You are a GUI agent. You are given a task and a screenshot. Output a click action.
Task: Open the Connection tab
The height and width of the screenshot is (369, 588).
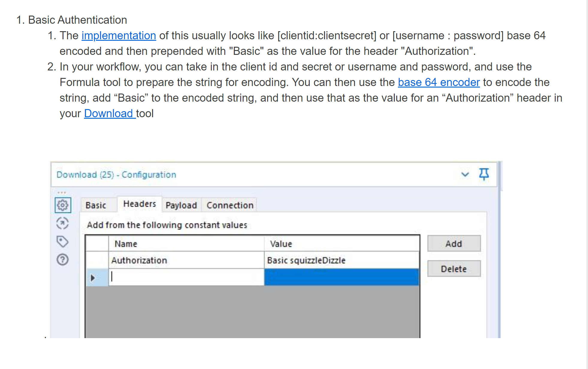230,205
